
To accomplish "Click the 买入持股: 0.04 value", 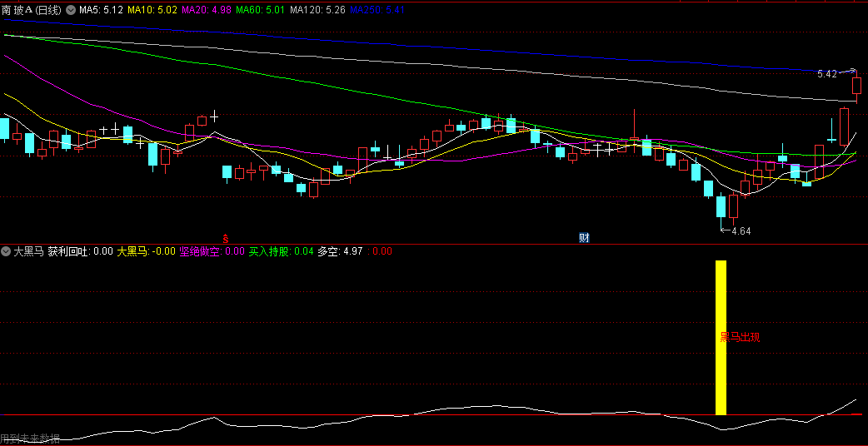I will coord(282,251).
